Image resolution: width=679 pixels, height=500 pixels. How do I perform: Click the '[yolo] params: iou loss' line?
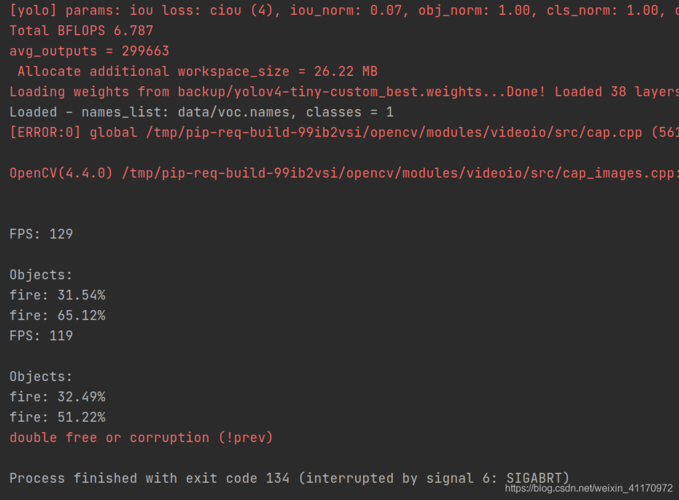[344, 10]
